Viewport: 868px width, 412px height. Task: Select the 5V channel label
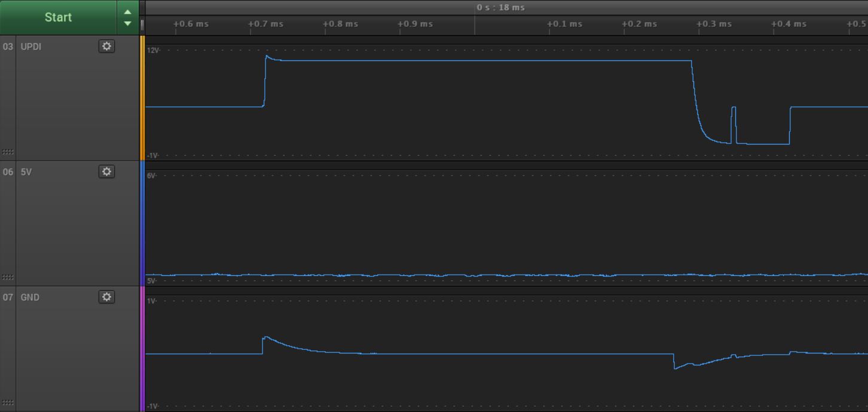tap(27, 171)
